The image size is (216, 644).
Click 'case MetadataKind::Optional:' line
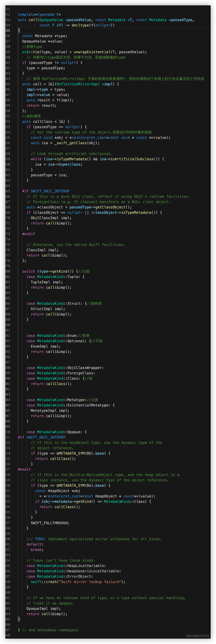pos(59,341)
